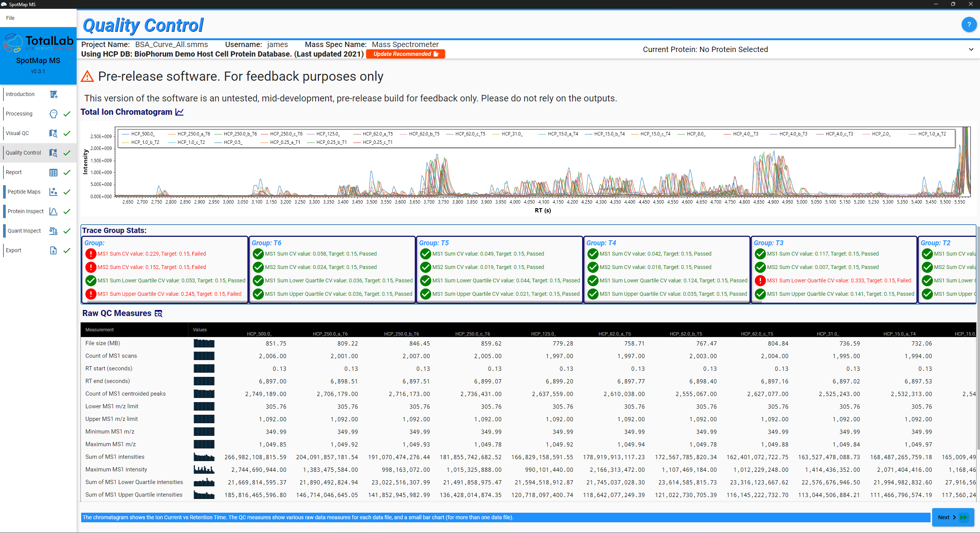Toggle HCP_250.0_a_T6 legend entry
This screenshot has height=533, width=980.
pyautogui.click(x=190, y=134)
